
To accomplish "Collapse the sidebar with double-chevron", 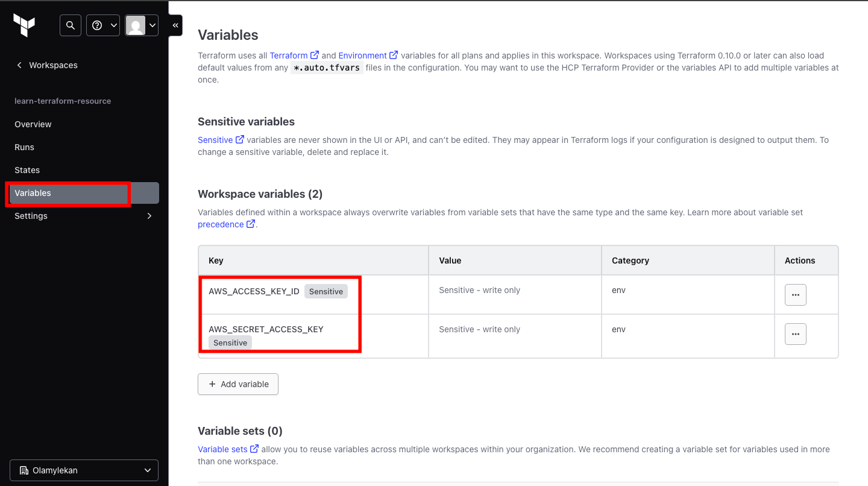I will pyautogui.click(x=175, y=25).
